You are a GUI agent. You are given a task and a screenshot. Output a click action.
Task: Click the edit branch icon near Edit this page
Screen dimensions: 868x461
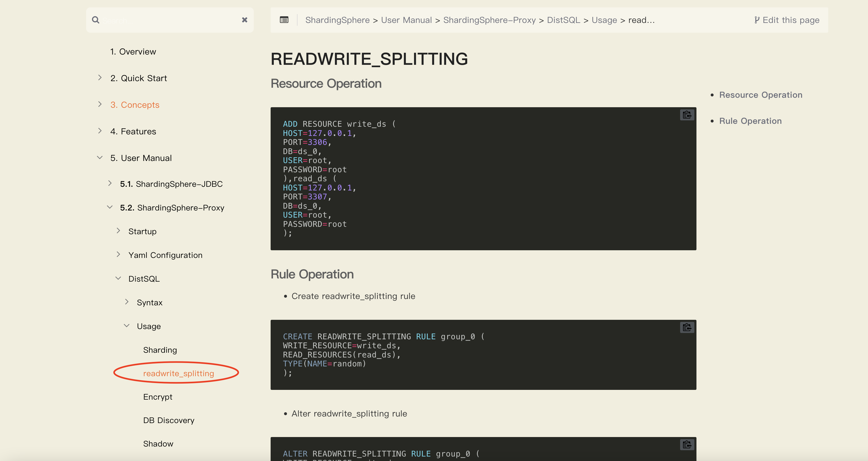tap(757, 20)
